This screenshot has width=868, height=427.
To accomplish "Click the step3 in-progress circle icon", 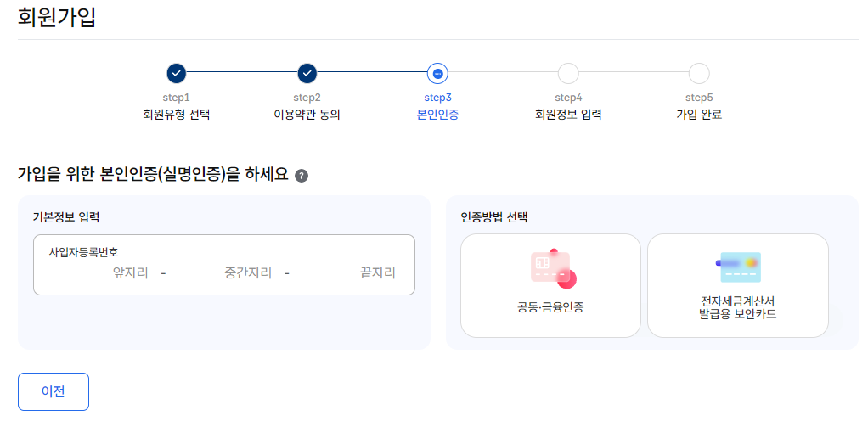I will click(438, 73).
